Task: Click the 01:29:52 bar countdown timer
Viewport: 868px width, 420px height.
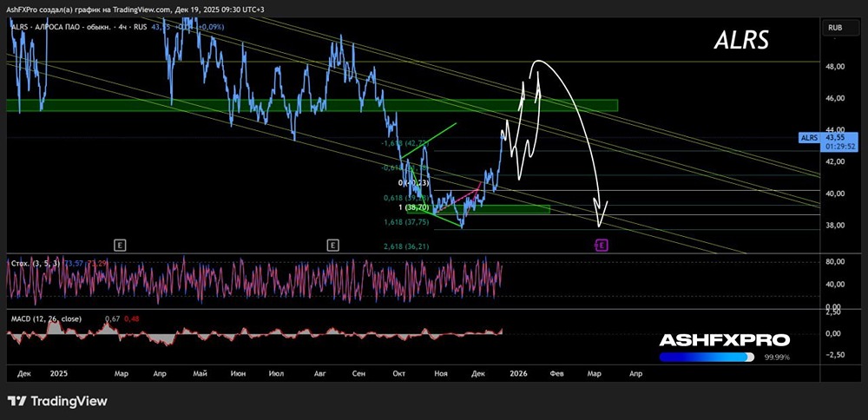Action: 840,148
